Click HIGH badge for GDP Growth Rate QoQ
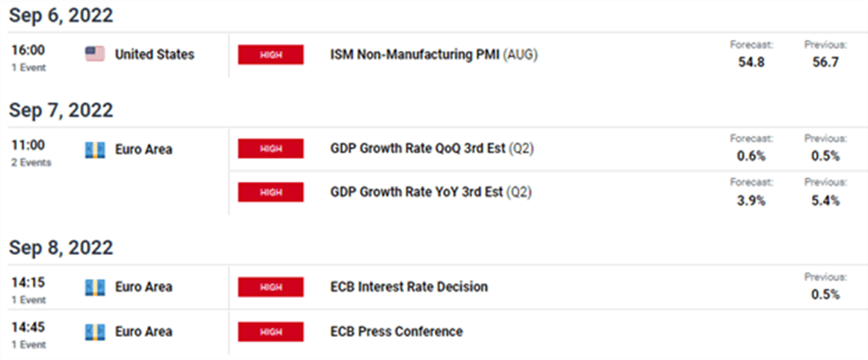 [x=271, y=149]
